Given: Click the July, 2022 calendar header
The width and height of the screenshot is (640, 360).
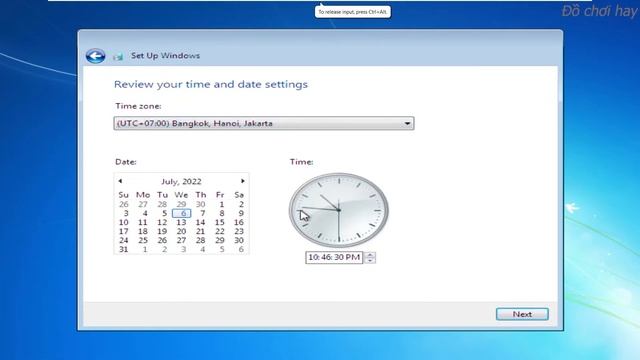Looking at the screenshot, I should pyautogui.click(x=181, y=181).
